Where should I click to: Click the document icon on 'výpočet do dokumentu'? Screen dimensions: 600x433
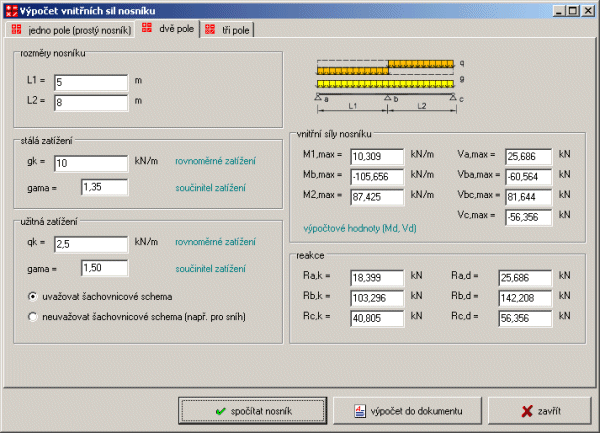[360, 411]
